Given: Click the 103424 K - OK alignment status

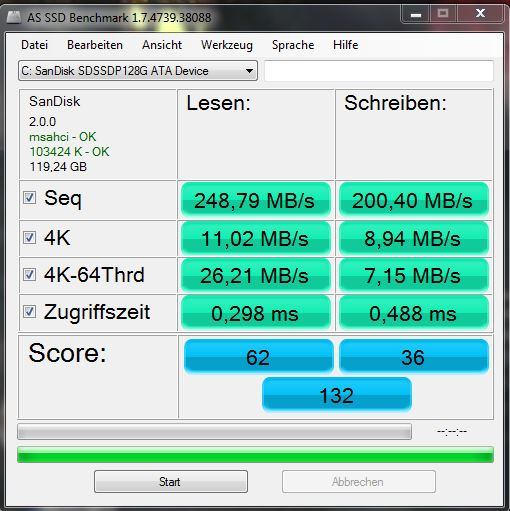Looking at the screenshot, I should [x=69, y=152].
